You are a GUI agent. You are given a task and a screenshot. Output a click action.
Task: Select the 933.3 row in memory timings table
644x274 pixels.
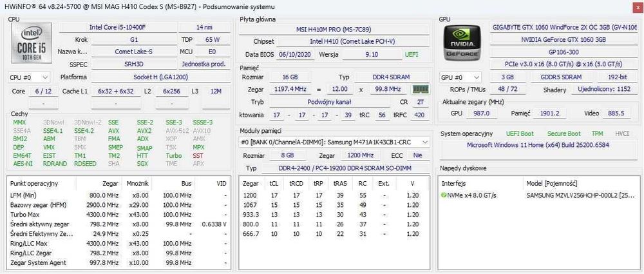pyautogui.click(x=334, y=214)
